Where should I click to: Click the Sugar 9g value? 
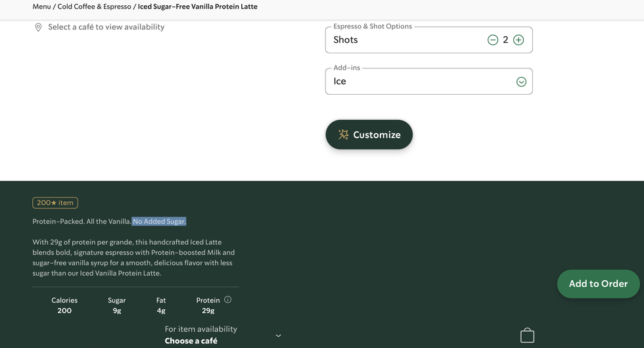point(117,311)
